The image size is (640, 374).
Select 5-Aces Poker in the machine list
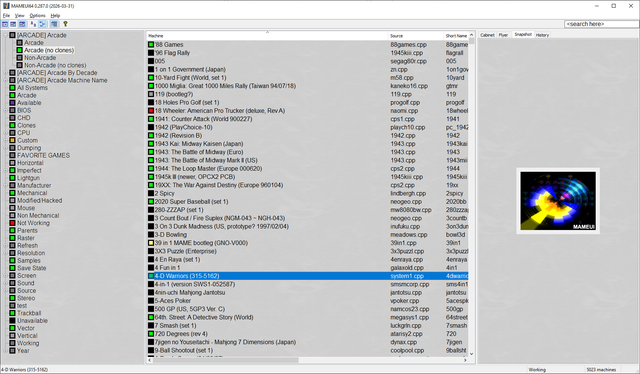(173, 301)
